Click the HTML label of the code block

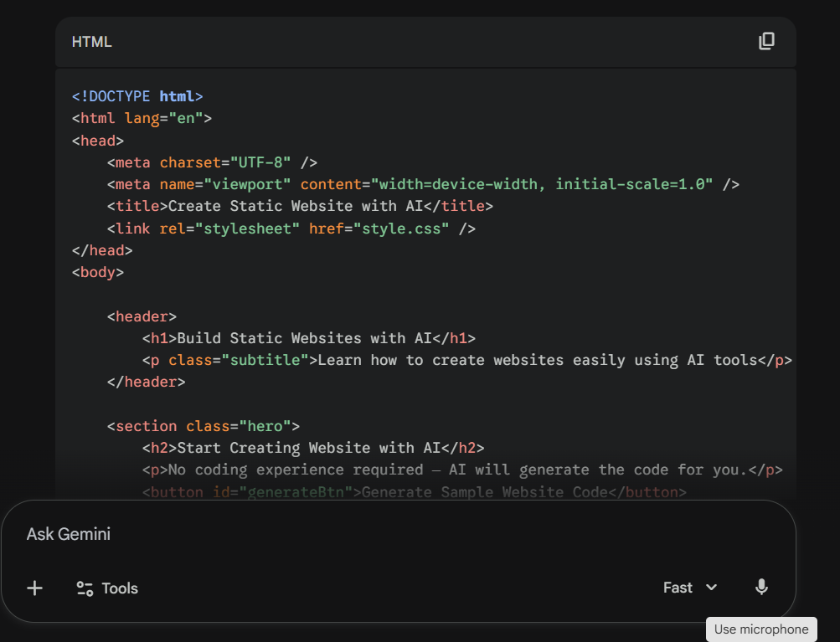(x=91, y=42)
